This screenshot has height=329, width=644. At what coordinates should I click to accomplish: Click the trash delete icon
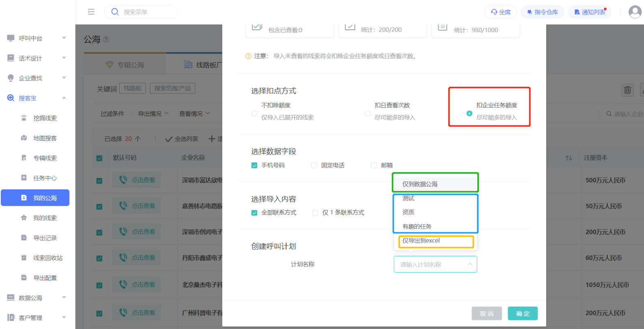click(627, 90)
